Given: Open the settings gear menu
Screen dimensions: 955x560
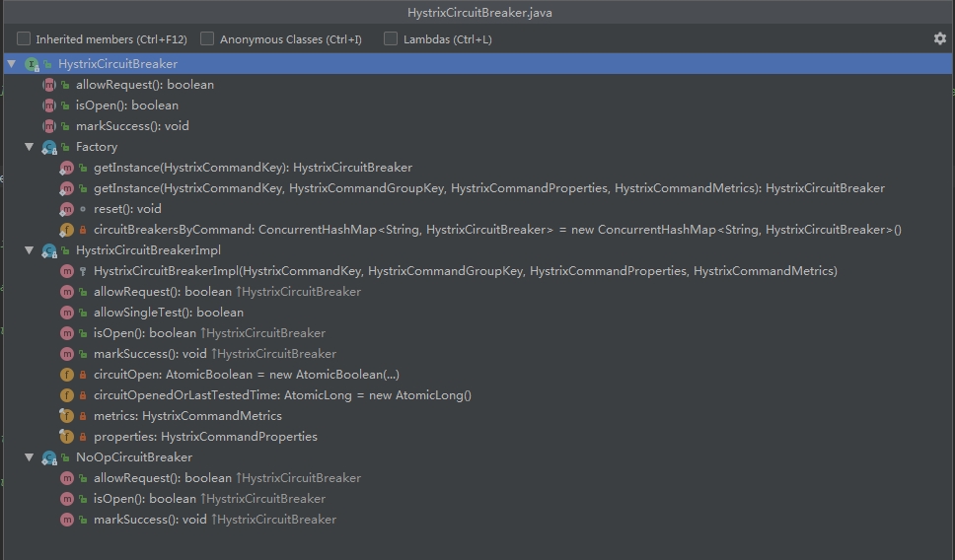Looking at the screenshot, I should coord(940,39).
